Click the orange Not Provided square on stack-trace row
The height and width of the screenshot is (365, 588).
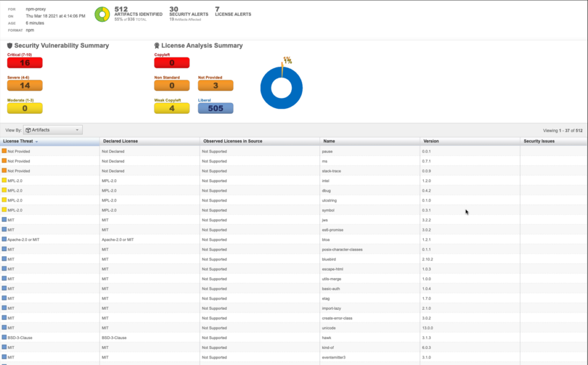coord(6,171)
